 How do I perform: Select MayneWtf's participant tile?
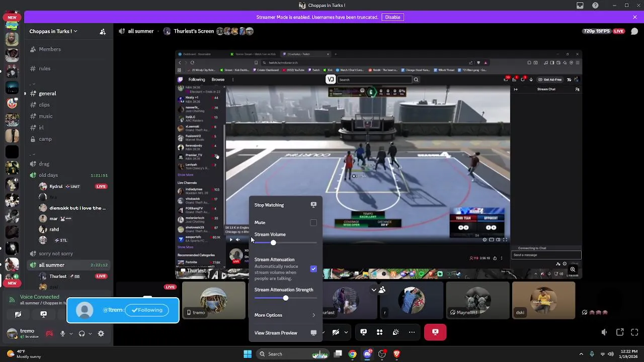477,300
